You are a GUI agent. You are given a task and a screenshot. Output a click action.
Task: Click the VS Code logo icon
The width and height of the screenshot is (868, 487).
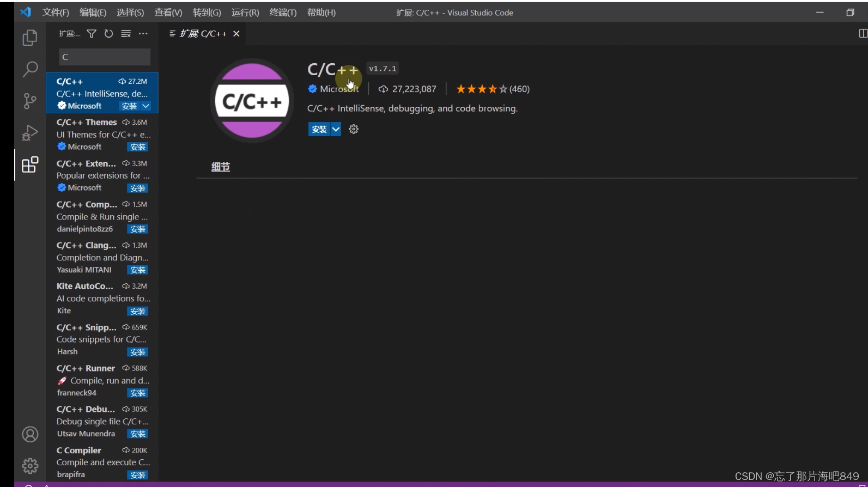pos(26,12)
